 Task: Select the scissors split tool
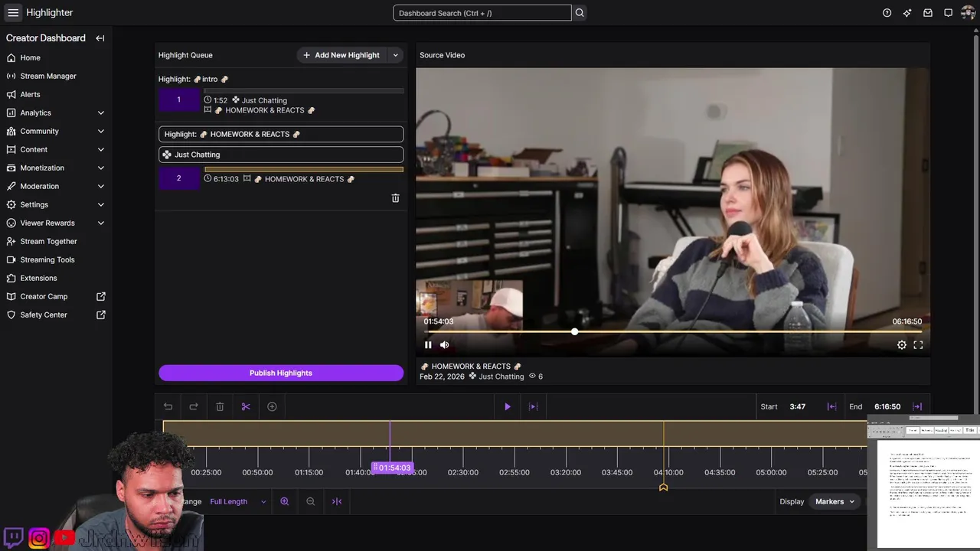pos(246,406)
